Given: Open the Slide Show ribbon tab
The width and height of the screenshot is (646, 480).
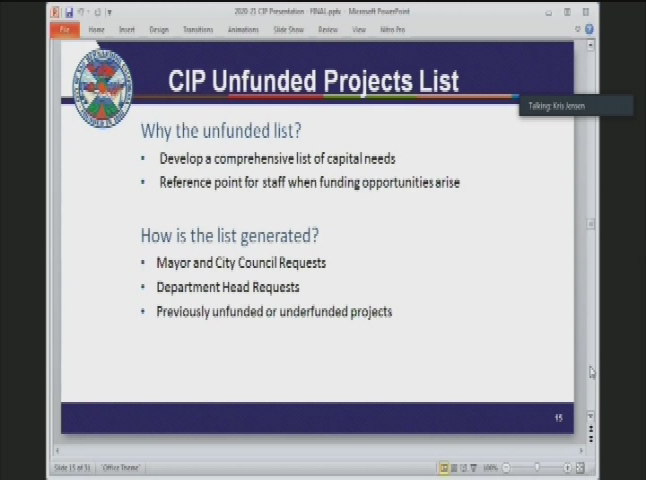Looking at the screenshot, I should [289, 29].
